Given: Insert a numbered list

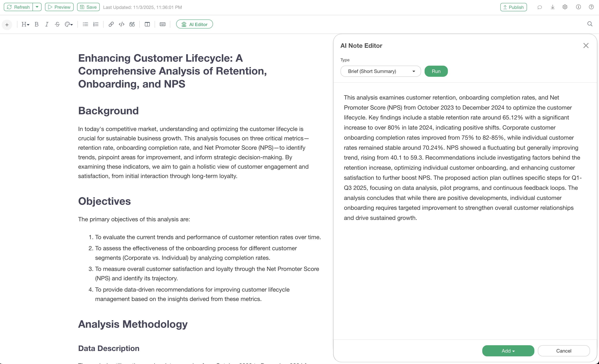Looking at the screenshot, I should tap(96, 24).
